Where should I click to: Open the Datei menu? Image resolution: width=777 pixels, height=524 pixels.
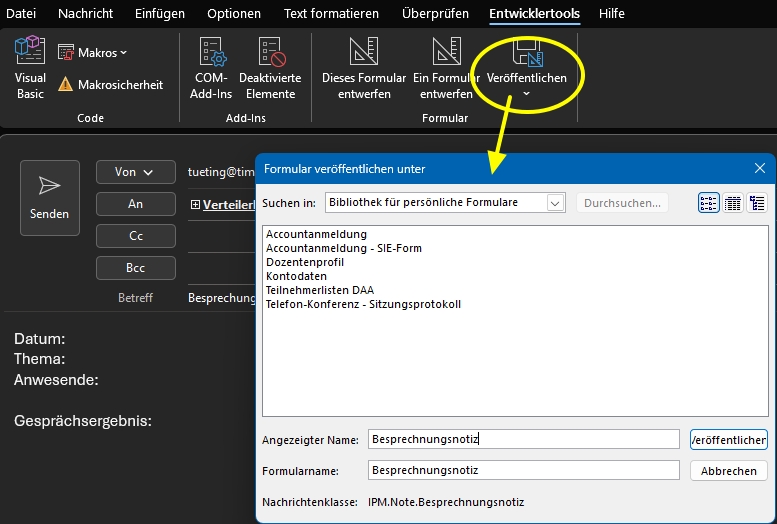(21, 13)
